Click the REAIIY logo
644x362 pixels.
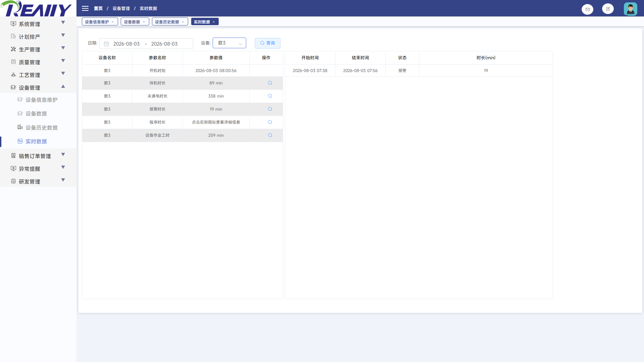[36, 9]
